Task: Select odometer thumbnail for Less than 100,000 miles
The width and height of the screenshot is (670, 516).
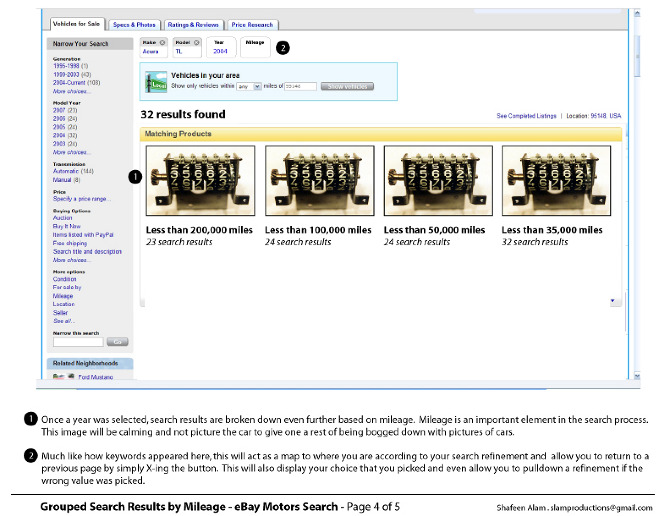Action: tap(320, 180)
